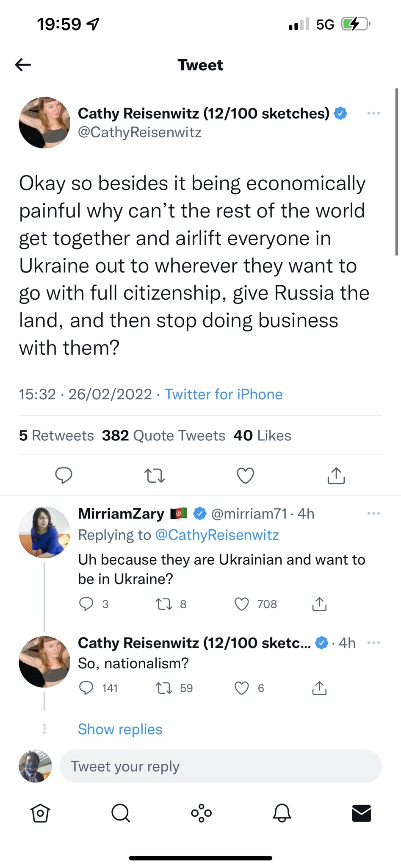Open more options on 'So, nationalism?' reply
The height and width of the screenshot is (868, 401).
(x=373, y=643)
